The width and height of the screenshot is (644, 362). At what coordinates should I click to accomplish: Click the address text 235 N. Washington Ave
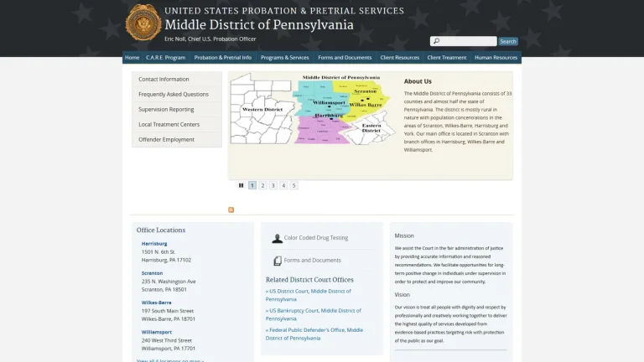click(x=169, y=282)
